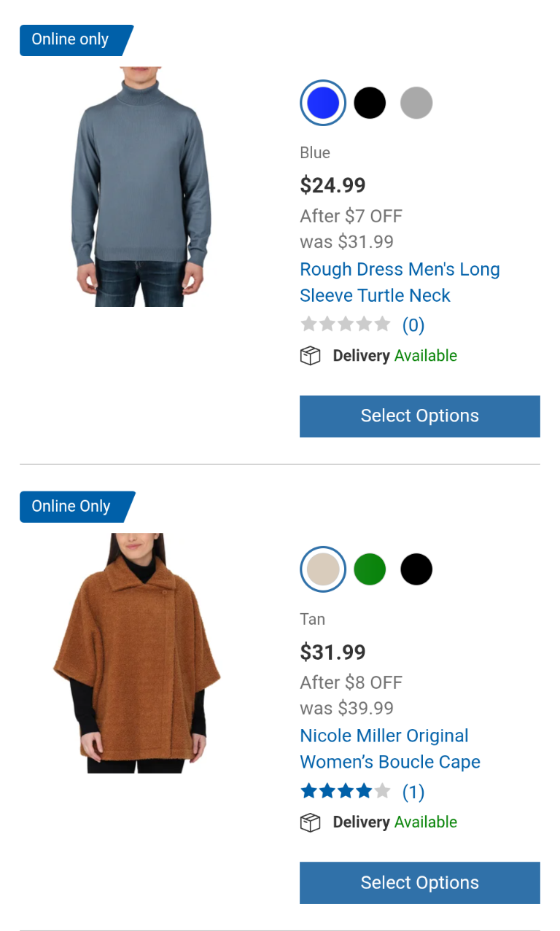Click the turtleneck review count (0)
The width and height of the screenshot is (560, 931).
(x=413, y=325)
